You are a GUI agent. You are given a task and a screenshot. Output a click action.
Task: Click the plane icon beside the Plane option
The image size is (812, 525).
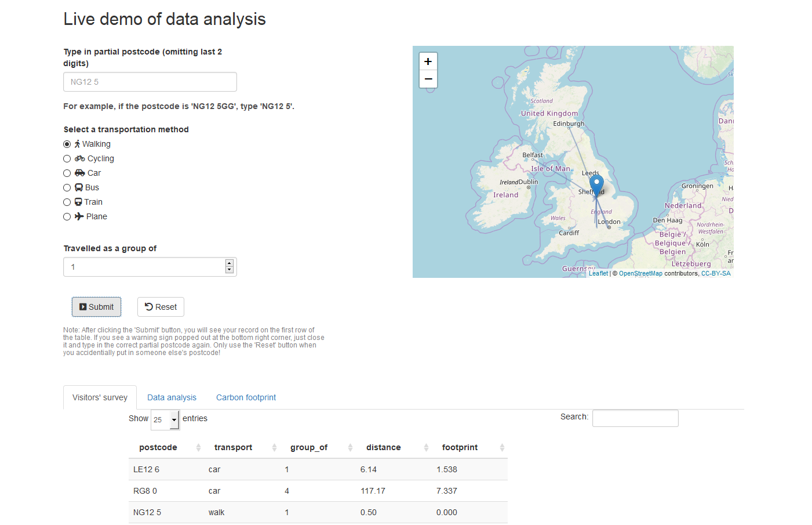[79, 216]
